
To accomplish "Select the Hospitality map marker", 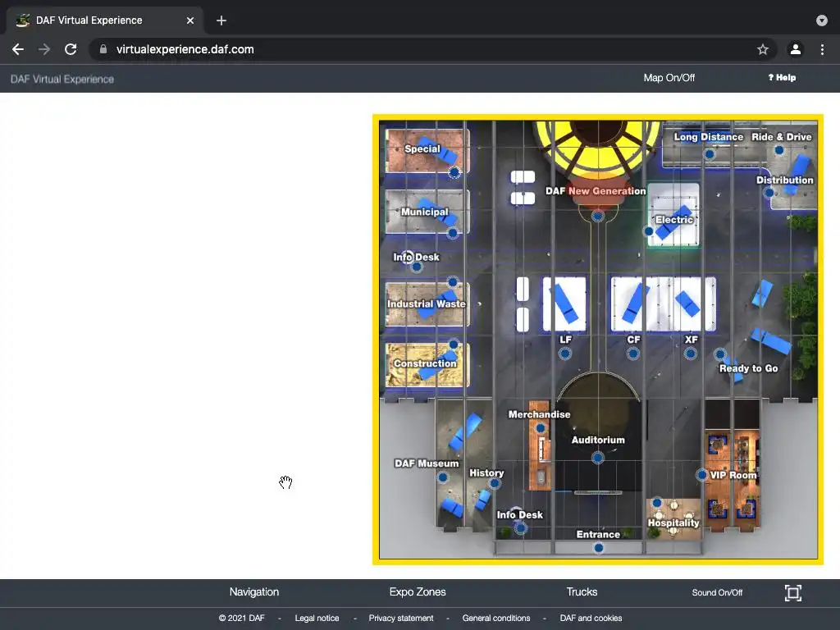I will [x=657, y=503].
